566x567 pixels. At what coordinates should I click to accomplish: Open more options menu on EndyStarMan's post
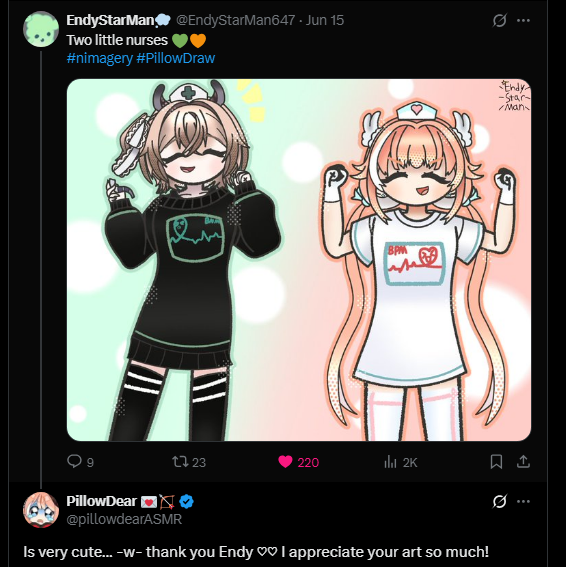(523, 21)
